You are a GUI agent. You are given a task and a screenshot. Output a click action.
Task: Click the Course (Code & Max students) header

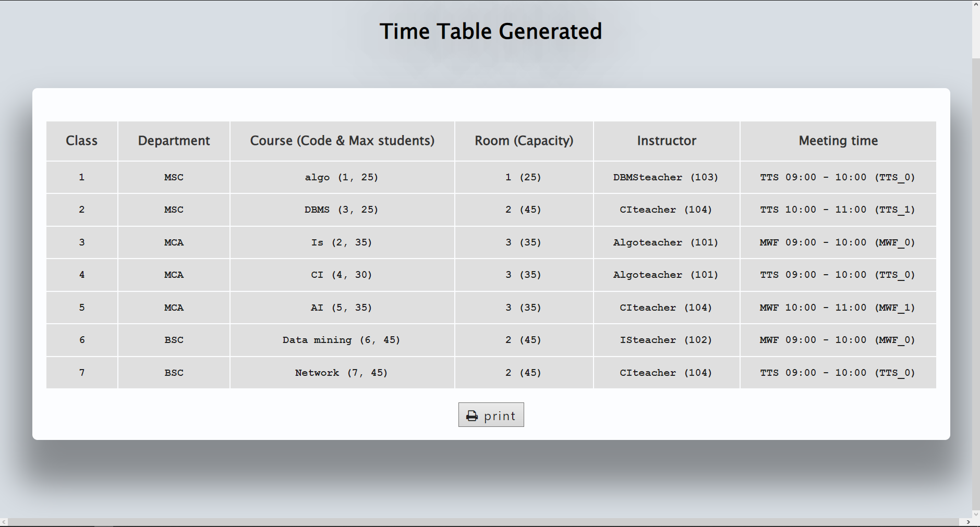(x=342, y=141)
